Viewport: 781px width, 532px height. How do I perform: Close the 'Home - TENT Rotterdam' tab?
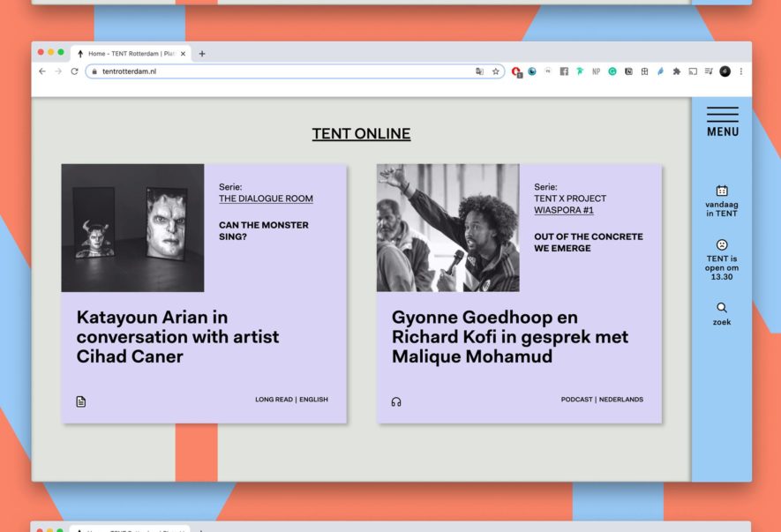point(183,53)
